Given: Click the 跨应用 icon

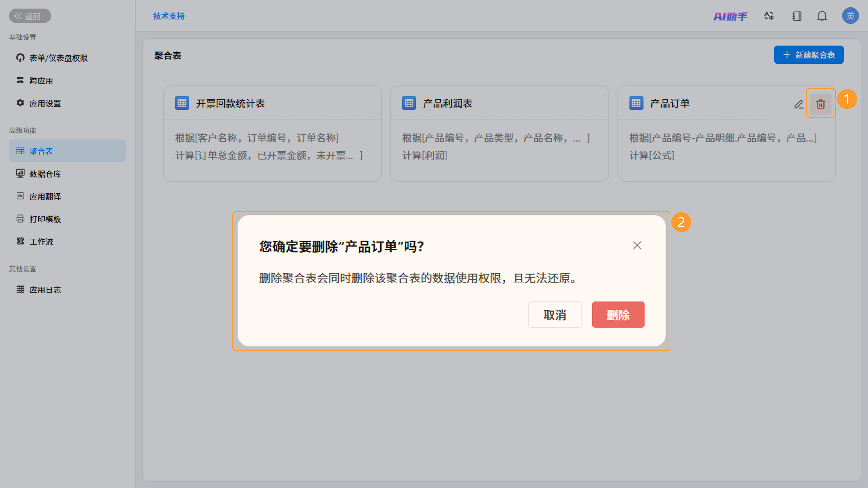Looking at the screenshot, I should (20, 80).
